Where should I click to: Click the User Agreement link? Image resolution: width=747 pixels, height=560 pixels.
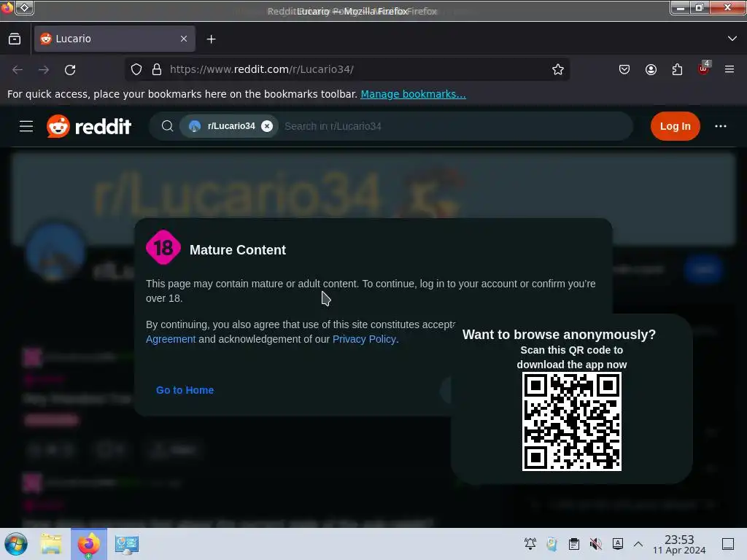171,339
